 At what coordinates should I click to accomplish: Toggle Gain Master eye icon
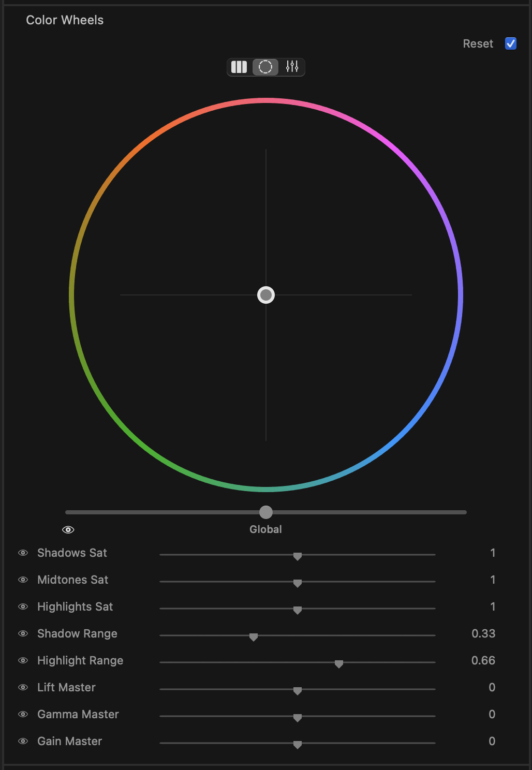[x=23, y=741]
